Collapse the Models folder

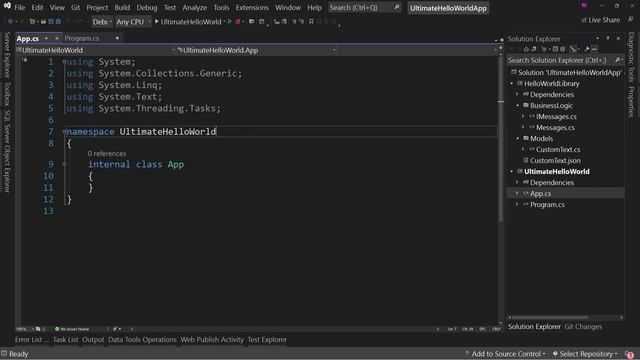click(x=518, y=138)
